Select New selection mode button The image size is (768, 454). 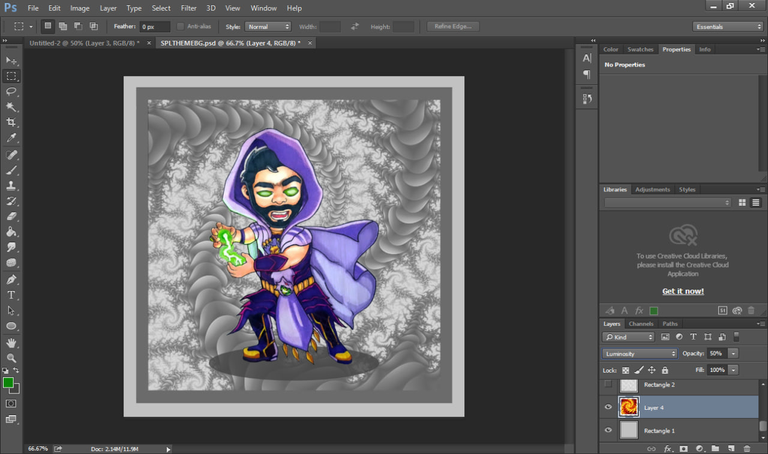48,26
